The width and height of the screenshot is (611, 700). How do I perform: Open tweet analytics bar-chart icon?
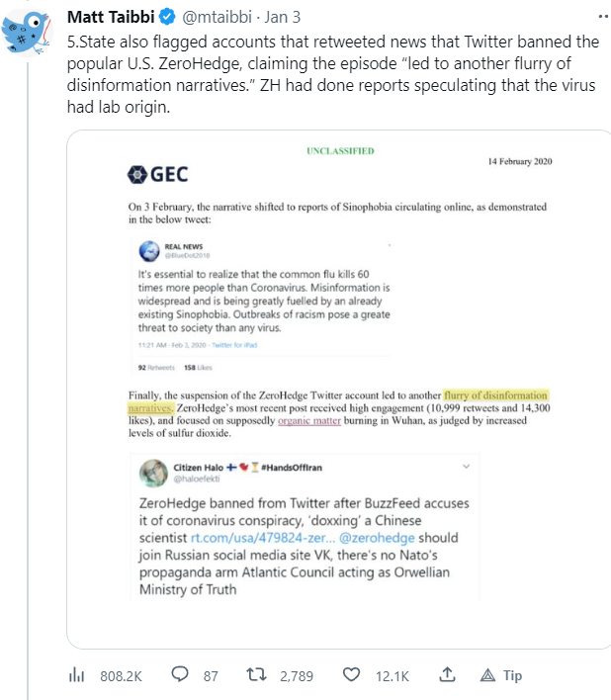[76, 675]
